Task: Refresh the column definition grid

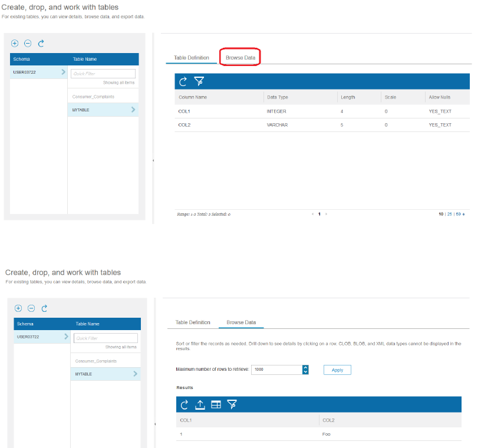Action: 183,81
